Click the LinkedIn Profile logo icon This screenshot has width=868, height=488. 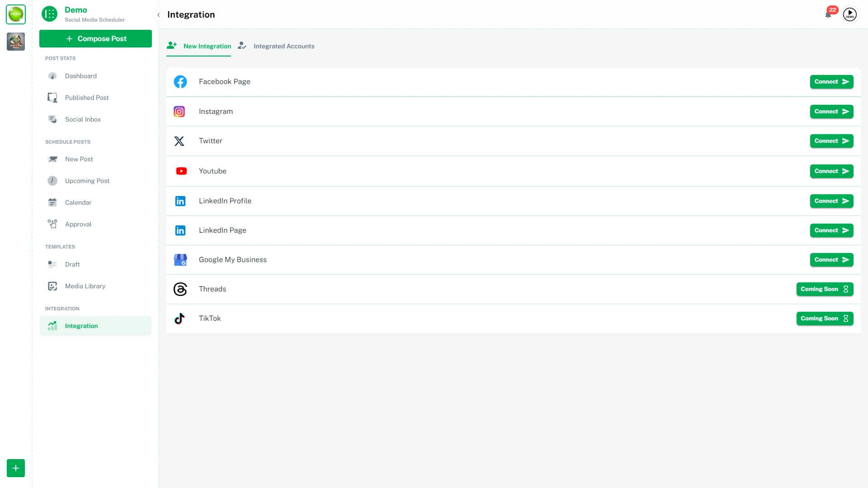point(180,201)
